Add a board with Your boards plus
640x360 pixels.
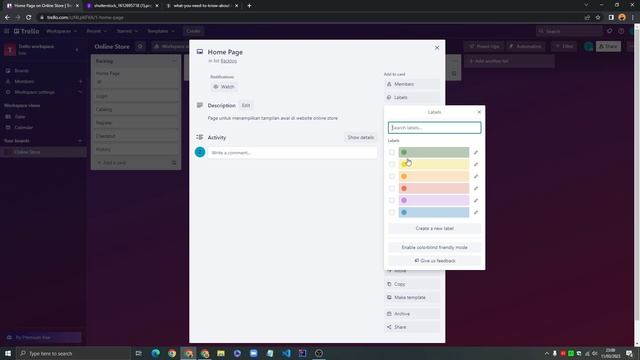80,141
